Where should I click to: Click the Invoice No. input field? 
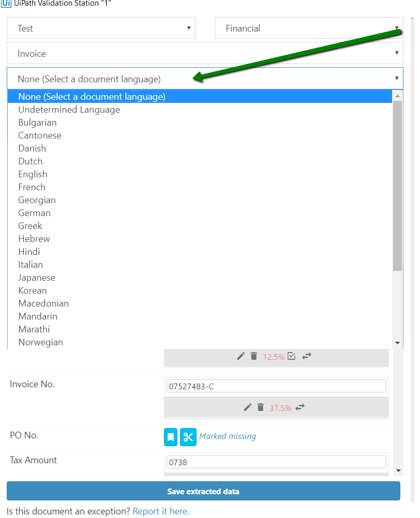click(276, 386)
